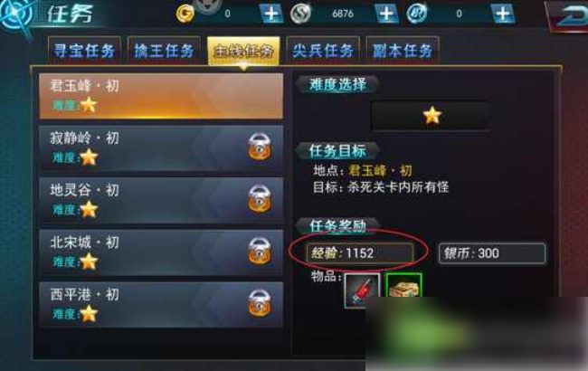Open the 擒王任务 tab
This screenshot has width=588, height=371.
164,51
